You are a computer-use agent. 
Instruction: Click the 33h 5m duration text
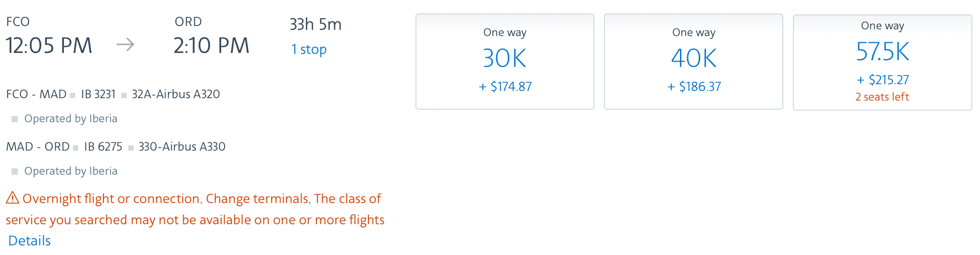point(315,24)
